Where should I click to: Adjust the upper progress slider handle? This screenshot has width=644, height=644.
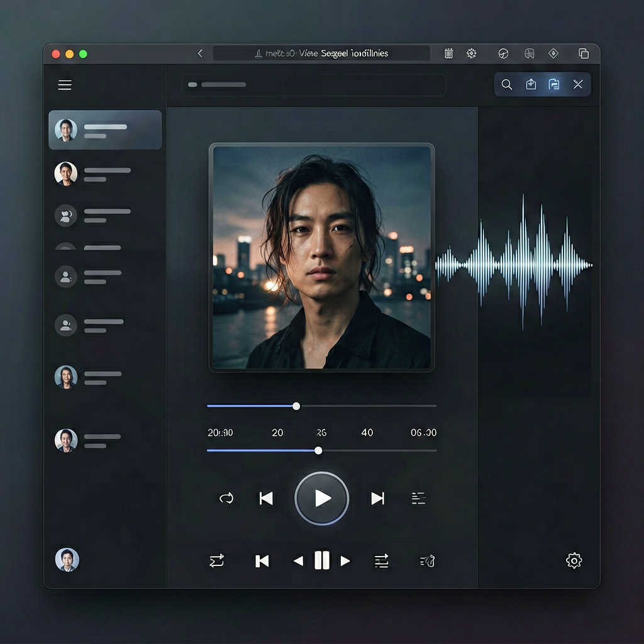coord(296,406)
